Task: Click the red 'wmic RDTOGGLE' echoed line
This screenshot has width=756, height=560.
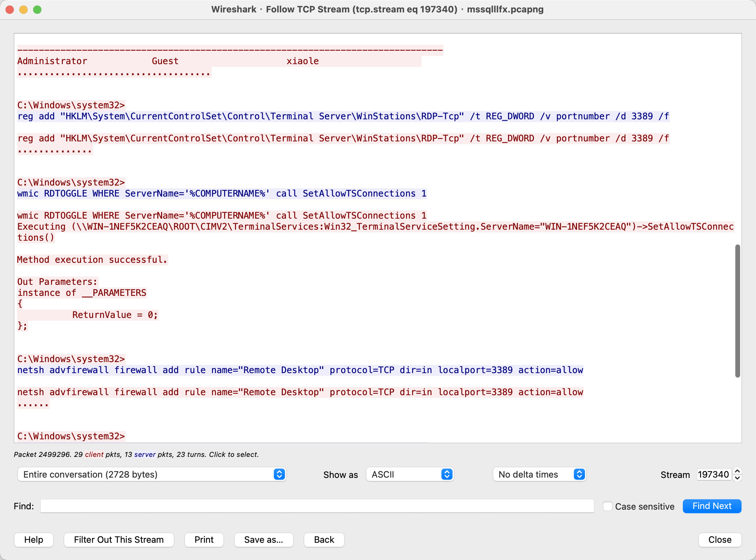Action: (x=222, y=216)
